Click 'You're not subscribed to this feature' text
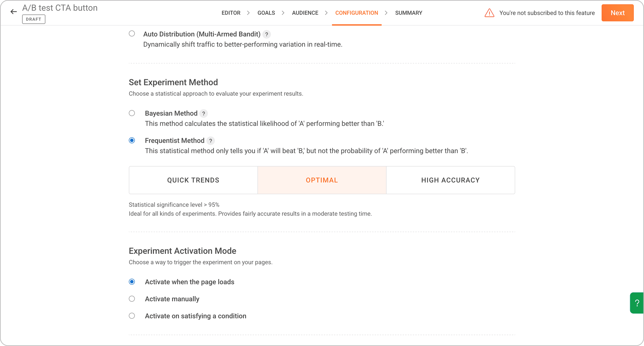 (x=547, y=13)
